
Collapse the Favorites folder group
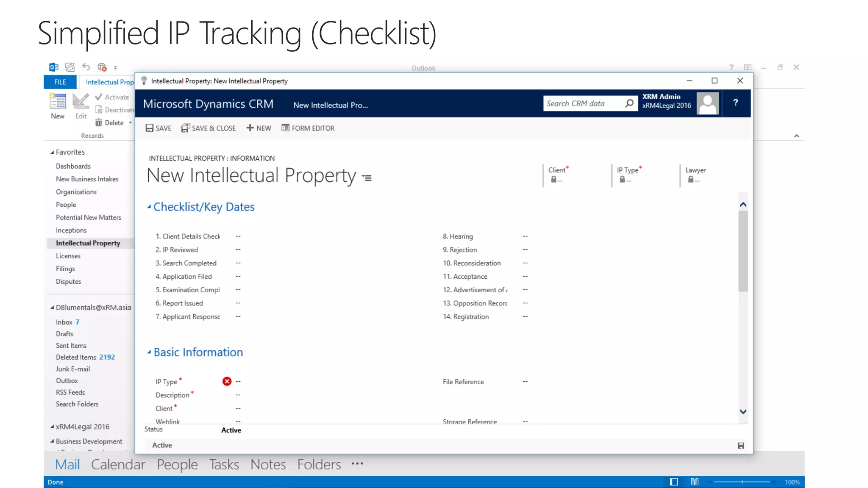52,152
